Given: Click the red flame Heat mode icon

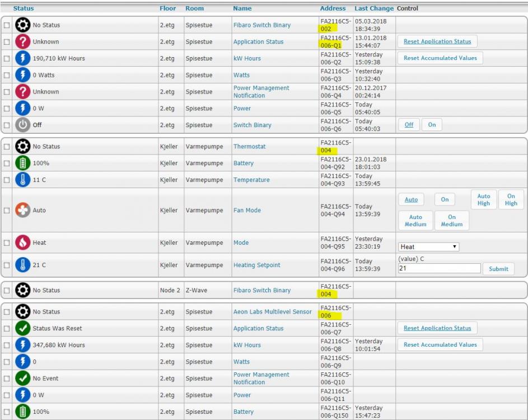Looking at the screenshot, I should (22, 243).
